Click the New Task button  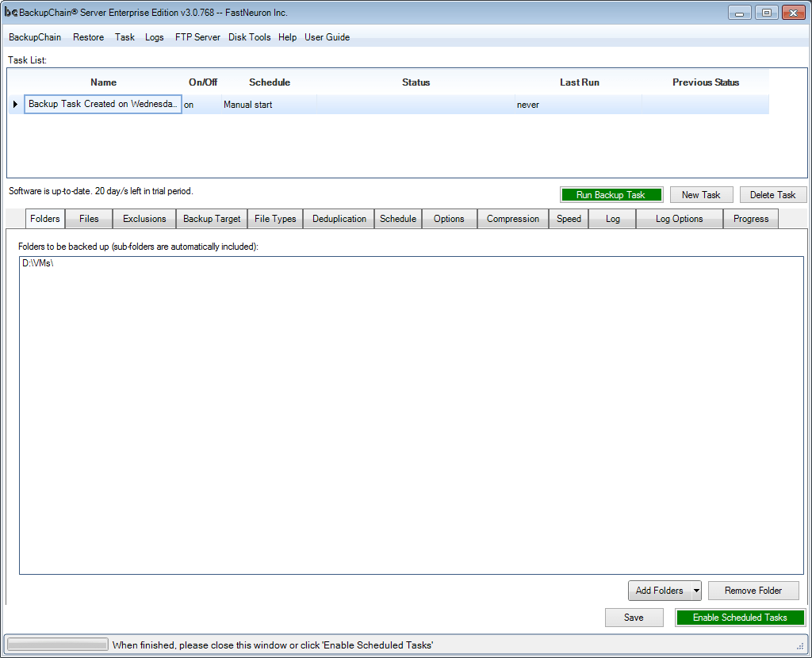click(x=701, y=195)
